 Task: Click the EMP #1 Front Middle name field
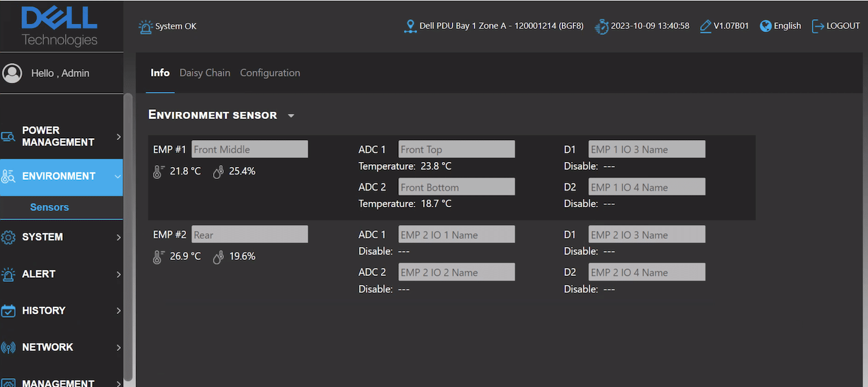click(249, 149)
